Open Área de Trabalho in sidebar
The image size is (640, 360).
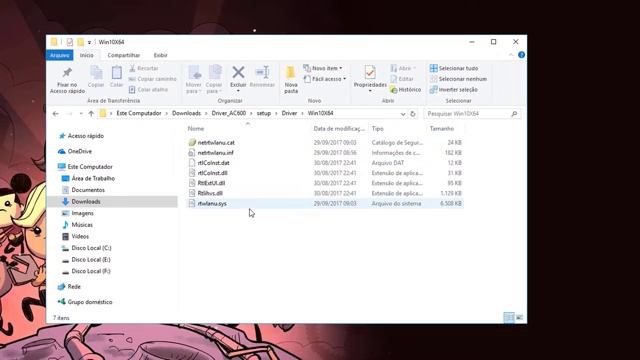pyautogui.click(x=93, y=178)
